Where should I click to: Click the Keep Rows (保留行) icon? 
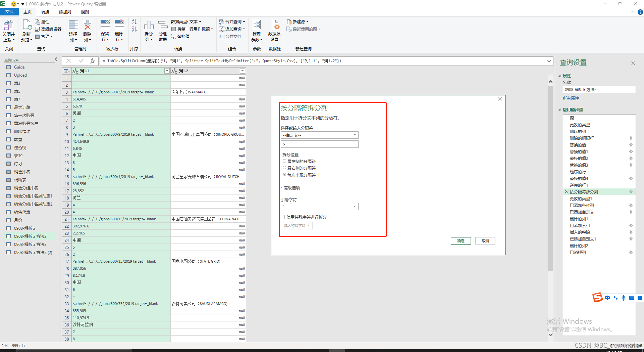click(105, 25)
